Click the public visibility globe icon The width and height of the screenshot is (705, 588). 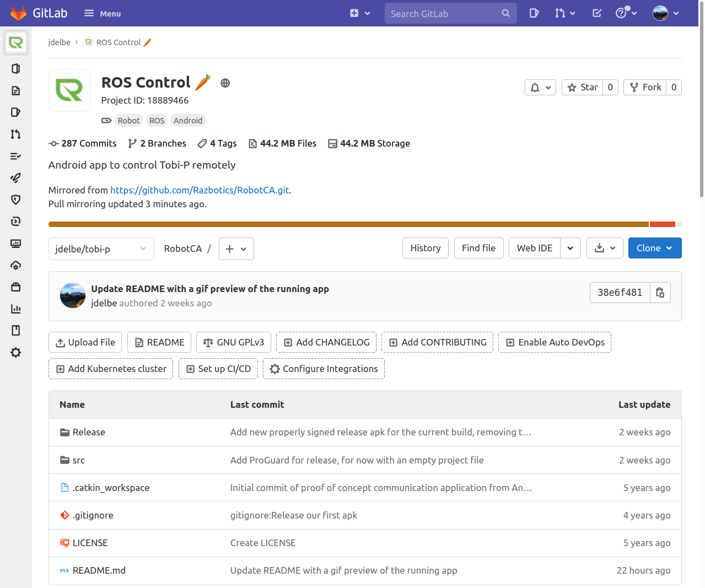(225, 83)
